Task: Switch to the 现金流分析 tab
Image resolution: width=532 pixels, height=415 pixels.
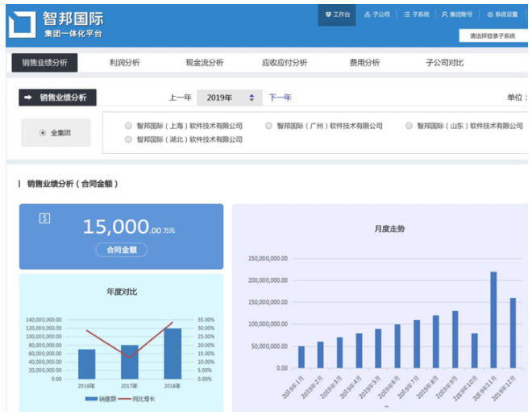Action: (x=205, y=62)
